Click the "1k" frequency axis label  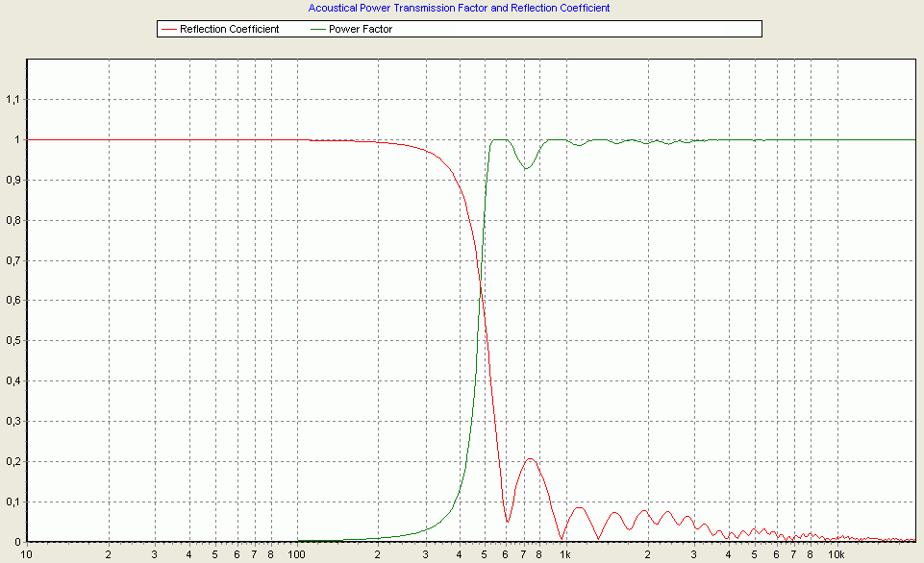565,554
